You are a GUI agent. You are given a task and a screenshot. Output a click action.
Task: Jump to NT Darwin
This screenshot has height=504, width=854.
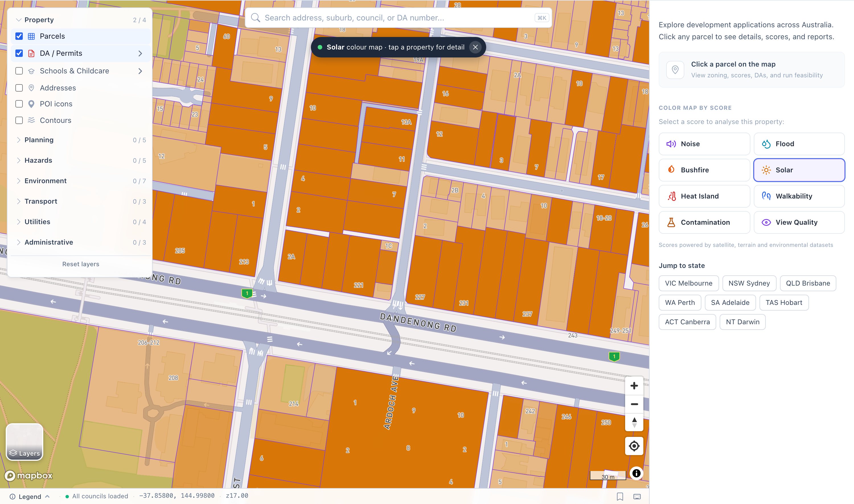coord(742,322)
